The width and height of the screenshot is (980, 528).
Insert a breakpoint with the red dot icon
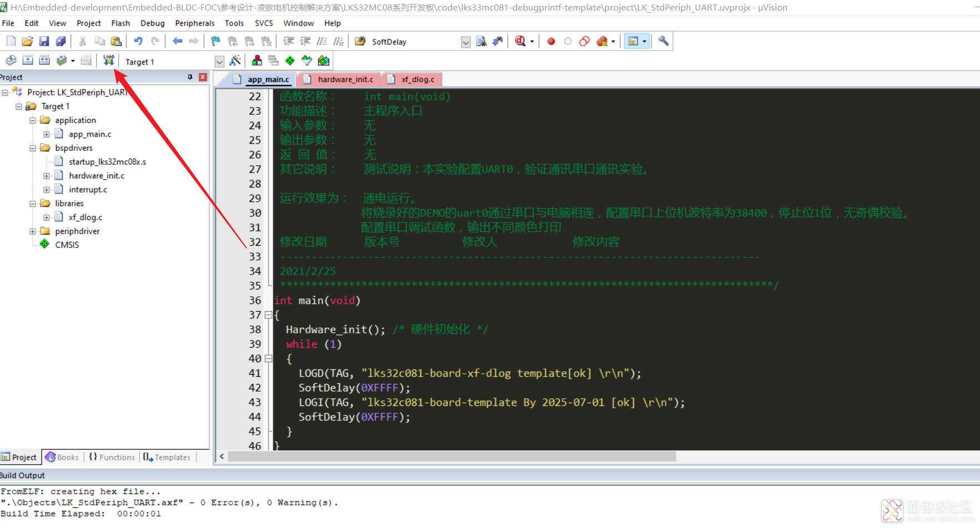click(551, 41)
